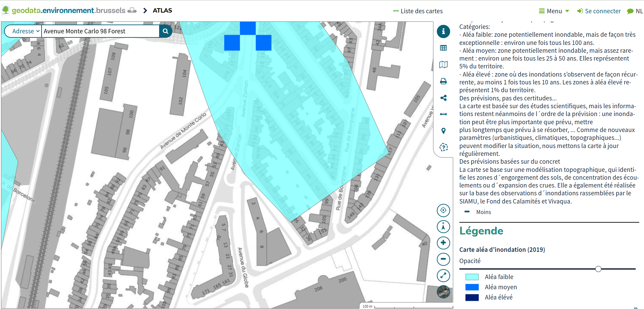Viewport: 644px width, 309px height.
Task: Click the folded map layers icon
Action: point(443,65)
